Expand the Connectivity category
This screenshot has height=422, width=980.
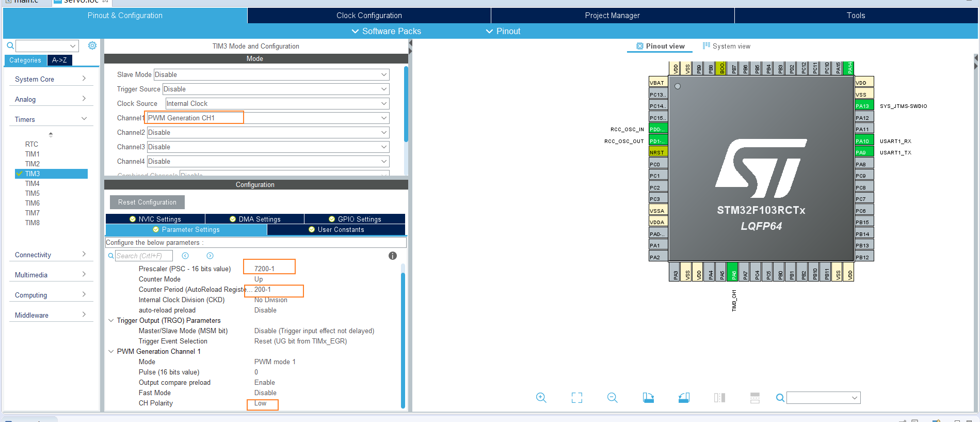(x=51, y=255)
